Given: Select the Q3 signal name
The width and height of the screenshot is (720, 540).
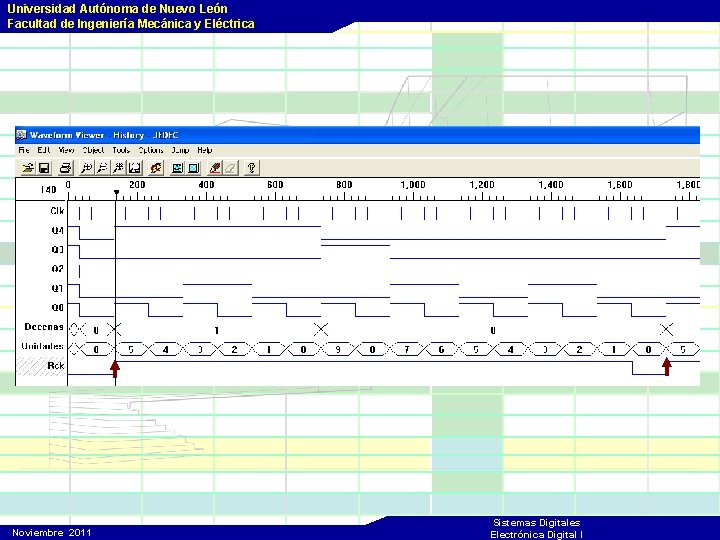Looking at the screenshot, I should (57, 249).
